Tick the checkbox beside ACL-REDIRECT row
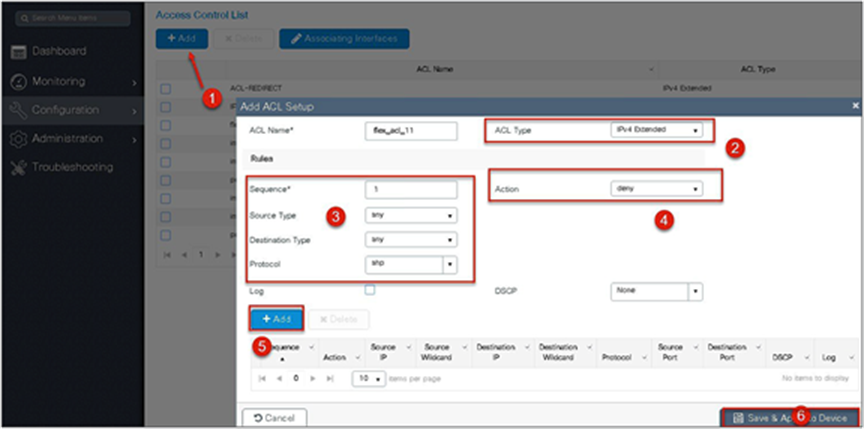Screen dimensions: 864x429 point(165,89)
